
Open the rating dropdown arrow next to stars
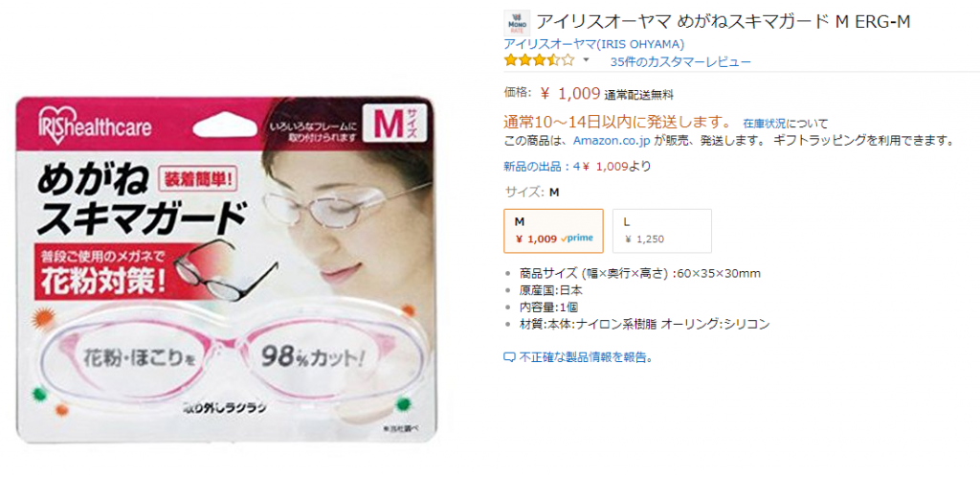pyautogui.click(x=587, y=60)
